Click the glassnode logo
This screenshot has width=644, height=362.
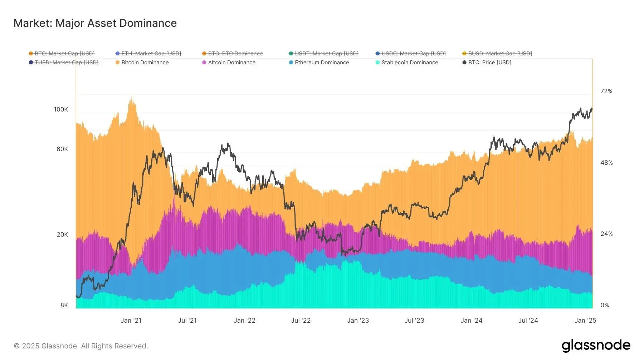(596, 345)
